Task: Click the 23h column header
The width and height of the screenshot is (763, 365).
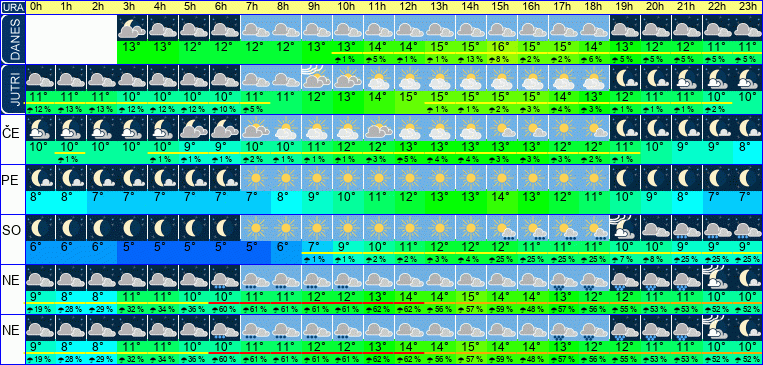Action: point(748,7)
